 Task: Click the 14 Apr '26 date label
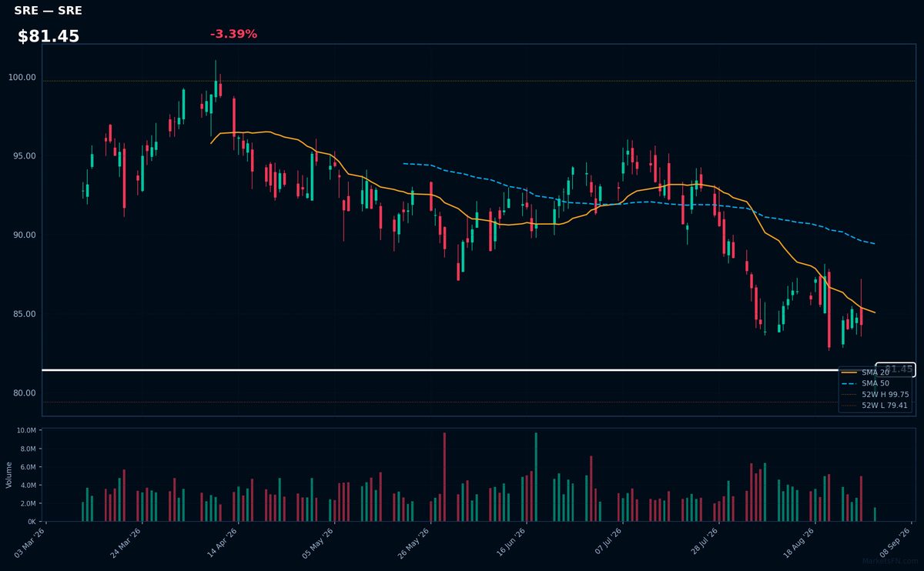(223, 543)
